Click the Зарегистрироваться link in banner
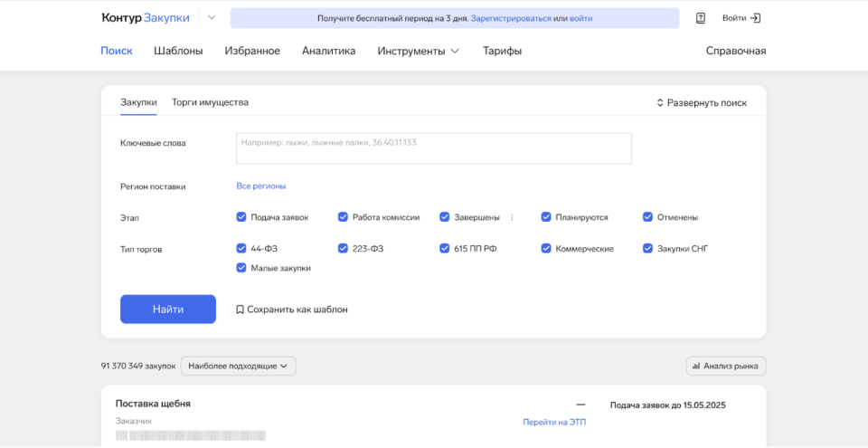The image size is (868, 448). tap(510, 18)
